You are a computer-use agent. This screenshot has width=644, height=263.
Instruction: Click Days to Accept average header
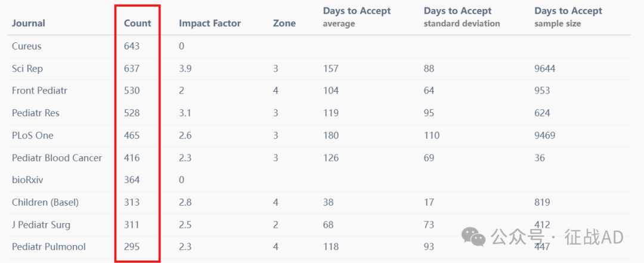tap(357, 17)
